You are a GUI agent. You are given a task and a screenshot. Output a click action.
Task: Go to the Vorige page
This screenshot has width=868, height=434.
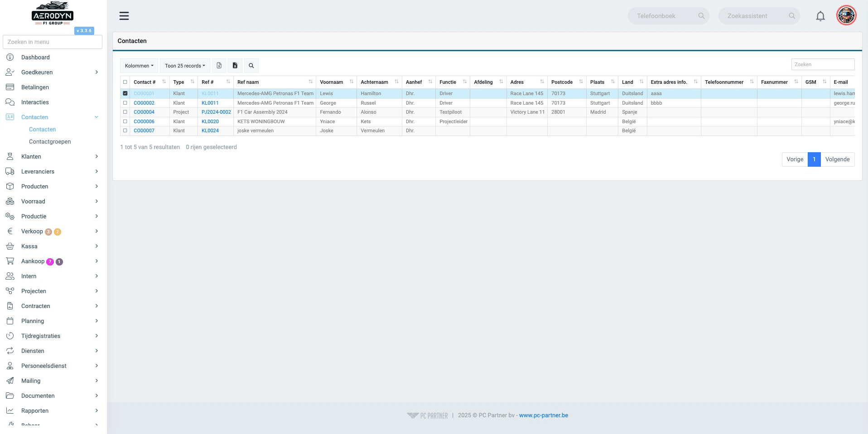795,159
